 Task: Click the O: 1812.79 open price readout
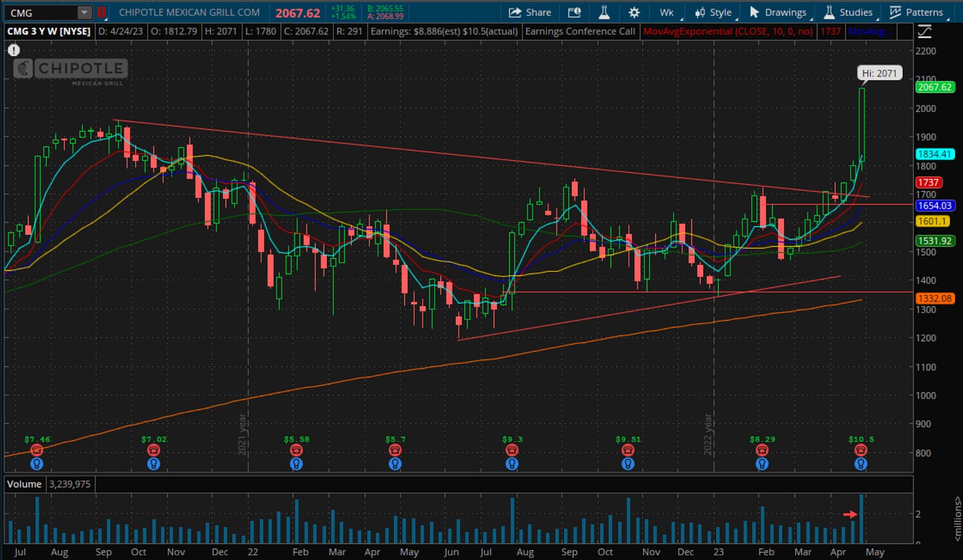(x=173, y=31)
